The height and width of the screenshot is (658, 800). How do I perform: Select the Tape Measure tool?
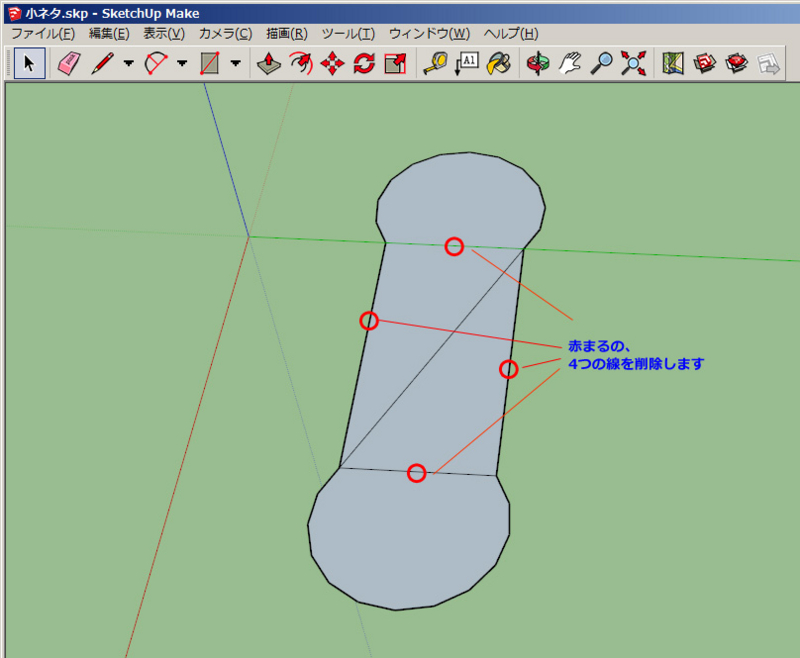click(435, 63)
